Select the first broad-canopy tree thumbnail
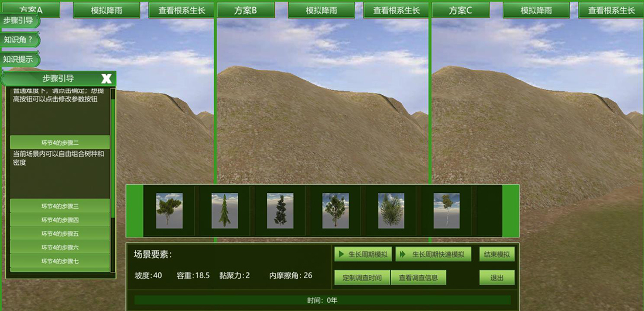This screenshot has width=644, height=311. click(x=169, y=210)
